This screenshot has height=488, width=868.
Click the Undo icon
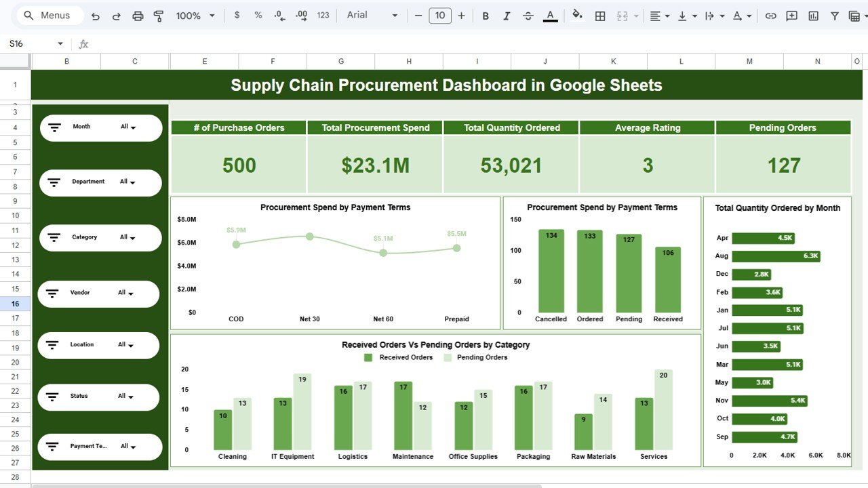coord(96,15)
